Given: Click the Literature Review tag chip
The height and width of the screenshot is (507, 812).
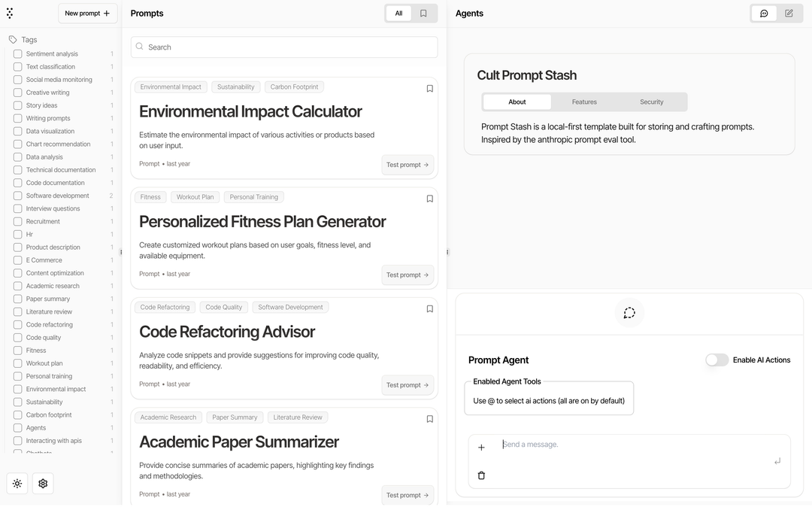Looking at the screenshot, I should click(298, 417).
